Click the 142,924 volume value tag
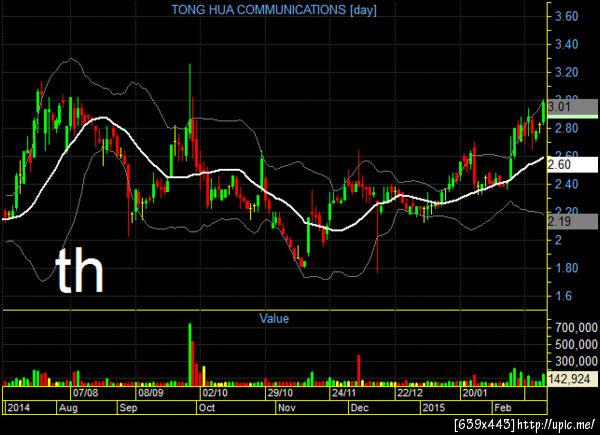600x435 pixels. [x=573, y=379]
